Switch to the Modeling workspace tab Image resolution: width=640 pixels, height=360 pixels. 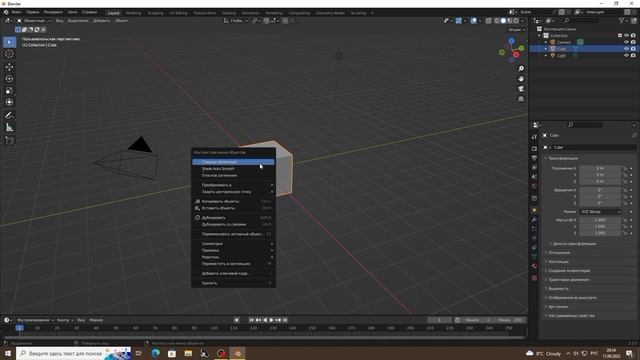point(133,13)
